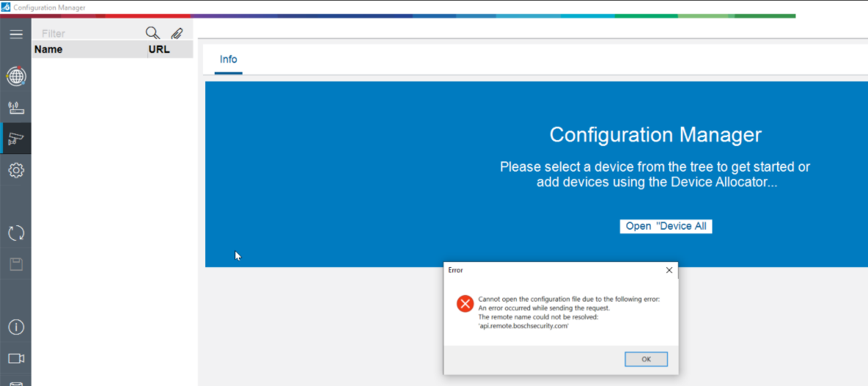Select the My Devices camera icon

point(16,139)
